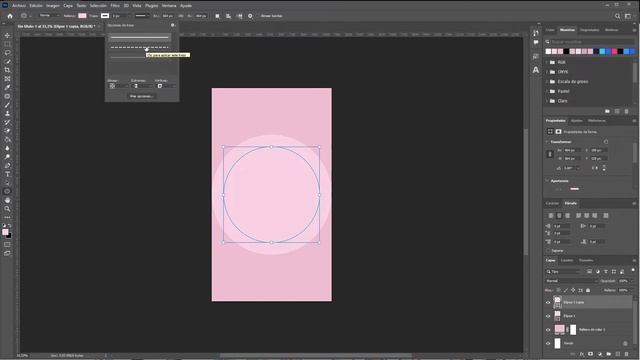Hide the Fondo layer
Screen dimensions: 640x360
click(548, 343)
